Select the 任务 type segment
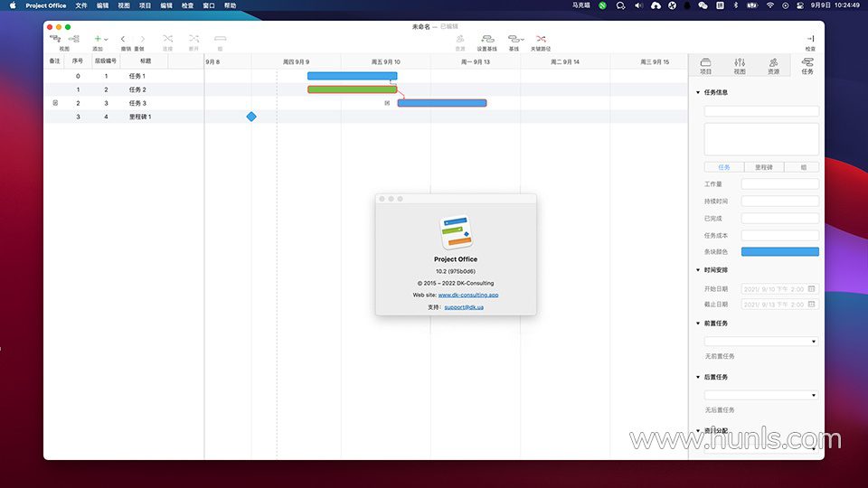Viewport: 868px width, 488px height. [x=724, y=167]
